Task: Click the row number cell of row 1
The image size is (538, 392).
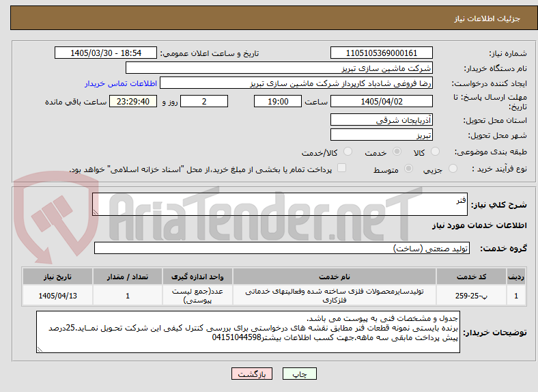Action: 516,296
